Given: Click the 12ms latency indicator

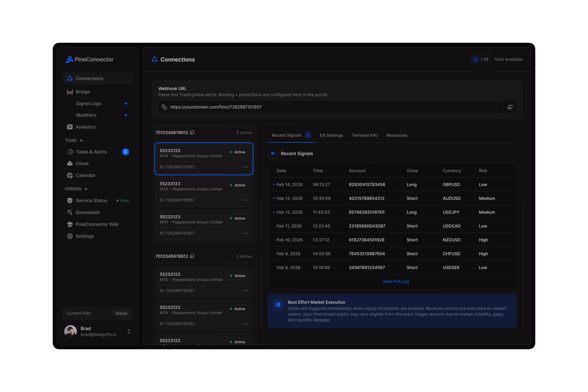Looking at the screenshot, I should (x=123, y=200).
